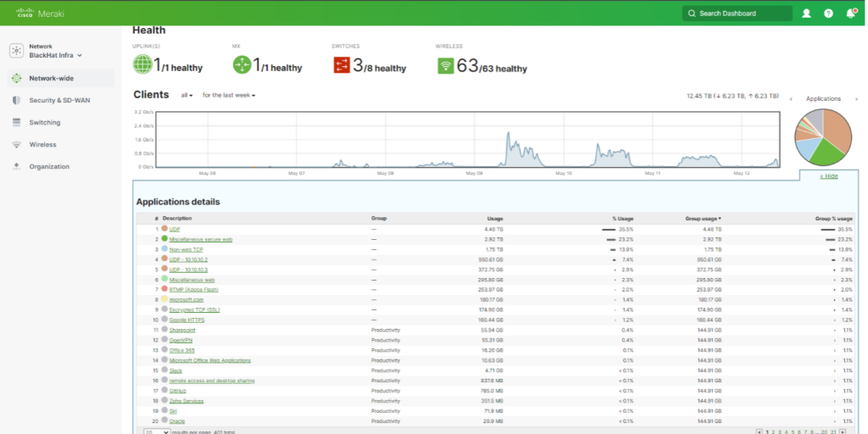The image size is (868, 434).
Task: Open results per page dropdown
Action: [155, 431]
